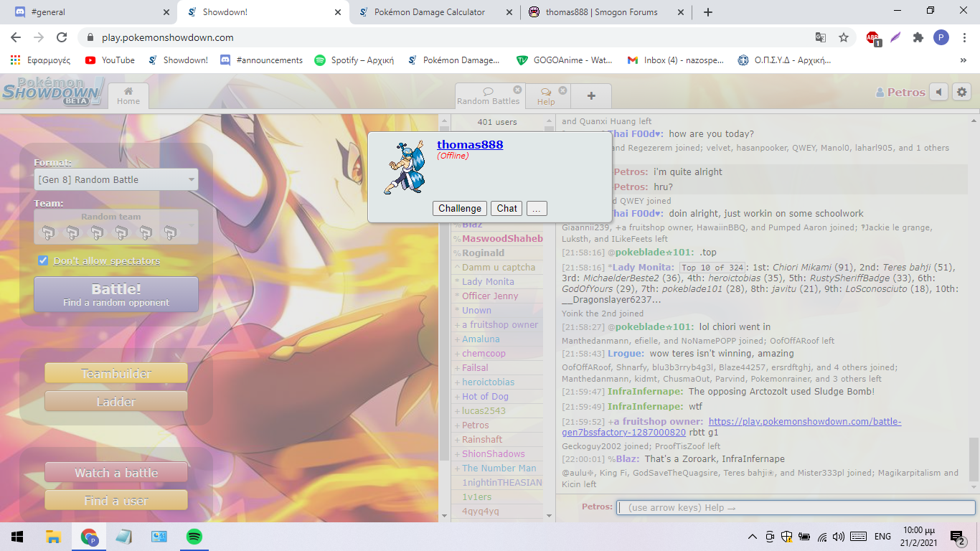Viewport: 980px width, 551px height.
Task: Open Spotify from the taskbar
Action: click(x=194, y=536)
